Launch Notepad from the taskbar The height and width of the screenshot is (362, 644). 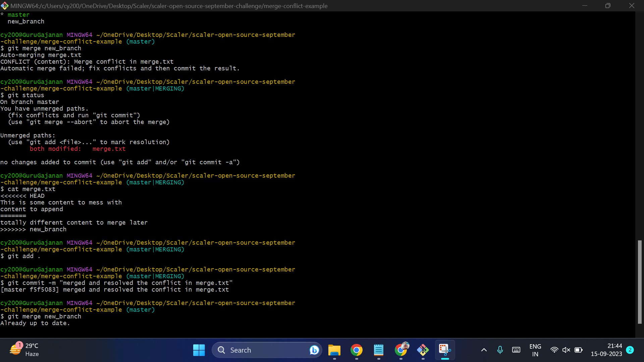tap(379, 350)
